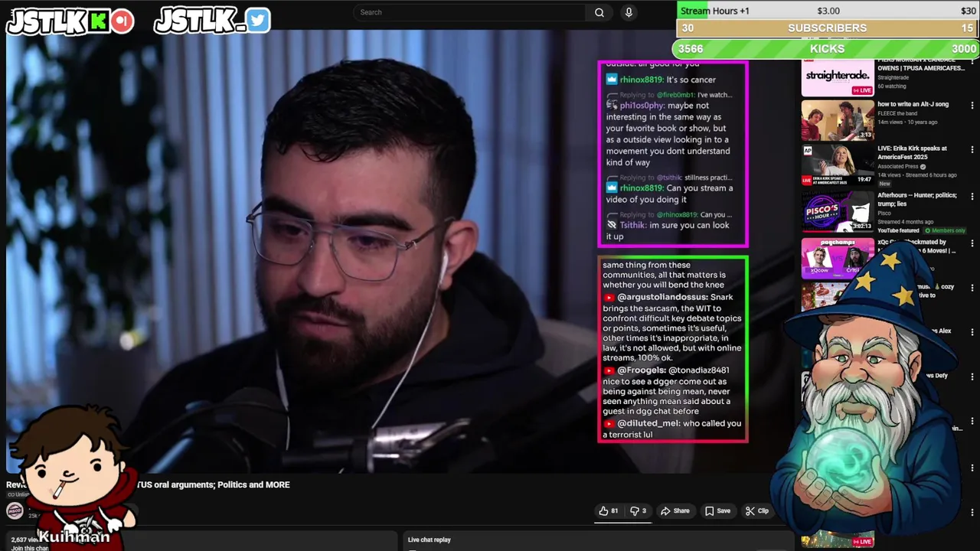The width and height of the screenshot is (980, 551).
Task: Click the video title 'Politics and MORE'
Action: [253, 484]
